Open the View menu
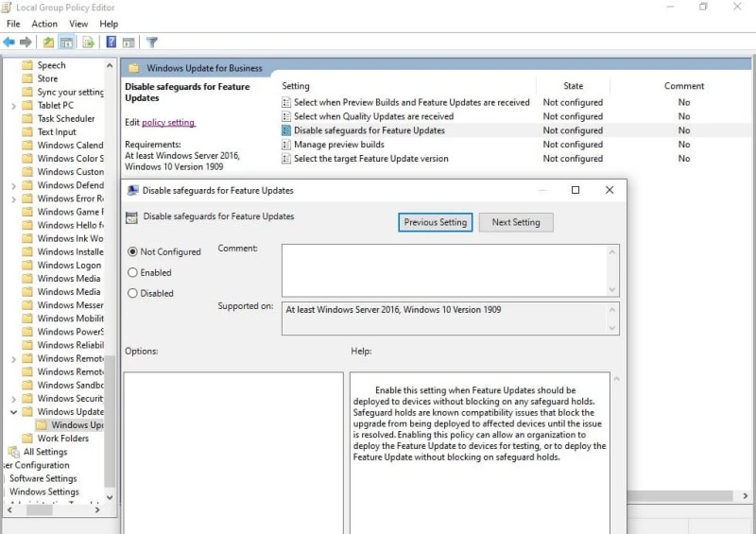Screen dimensions: 756x534 (78, 24)
